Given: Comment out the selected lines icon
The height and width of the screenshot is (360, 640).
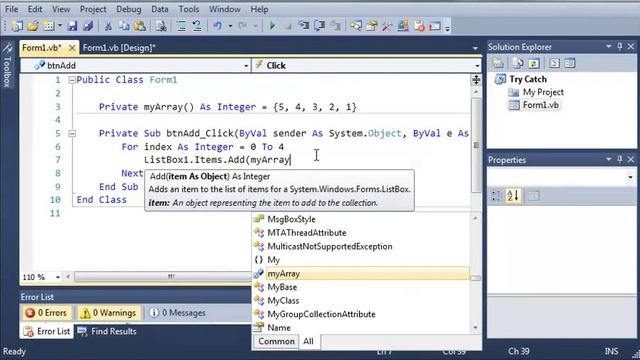Looking at the screenshot, I should [x=181, y=26].
